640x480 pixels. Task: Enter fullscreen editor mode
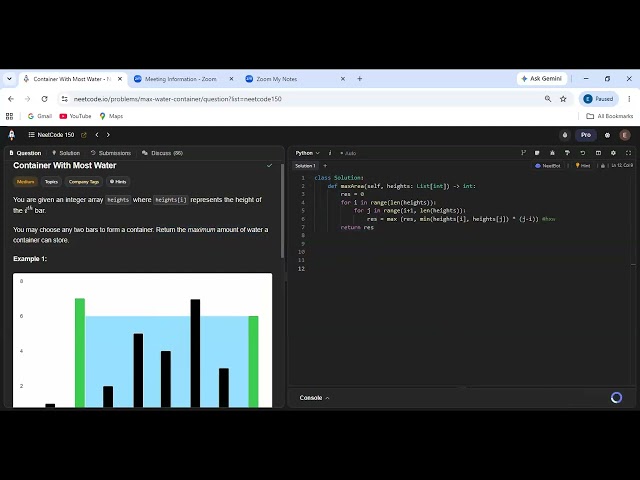629,153
